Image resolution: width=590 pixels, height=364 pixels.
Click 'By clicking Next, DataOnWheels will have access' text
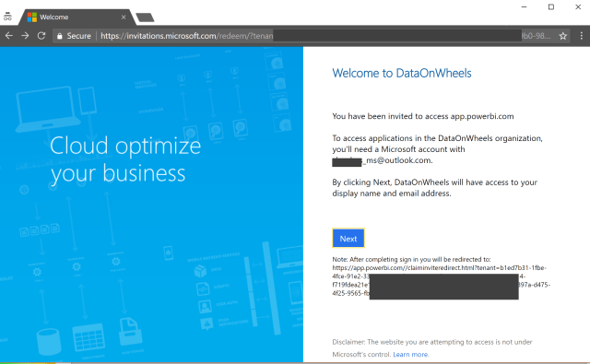point(434,188)
